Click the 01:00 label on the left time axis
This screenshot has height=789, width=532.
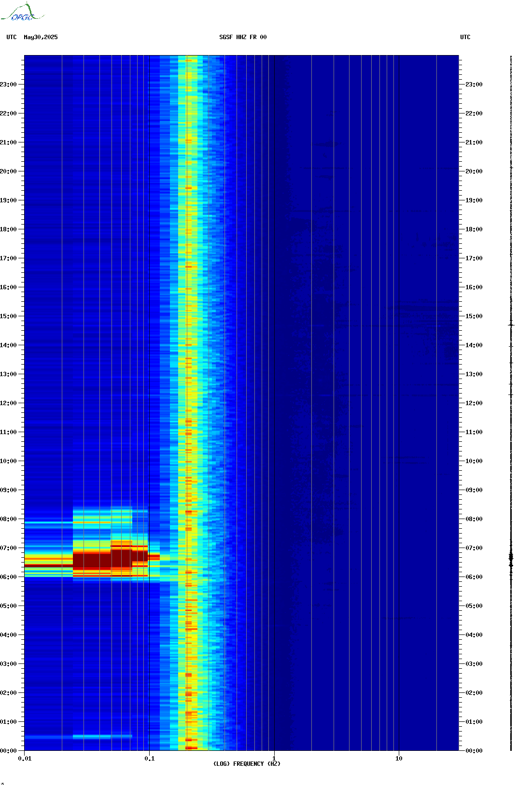pyautogui.click(x=8, y=722)
